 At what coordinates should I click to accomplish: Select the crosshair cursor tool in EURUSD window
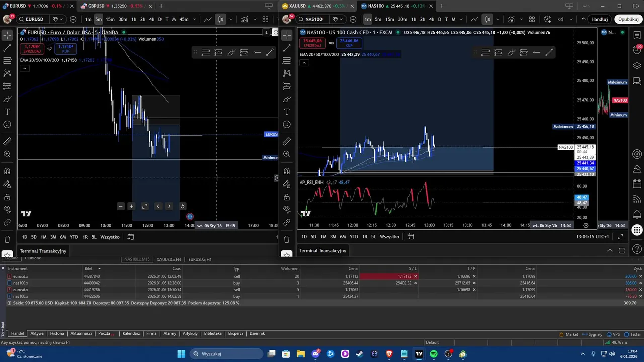coord(7,35)
